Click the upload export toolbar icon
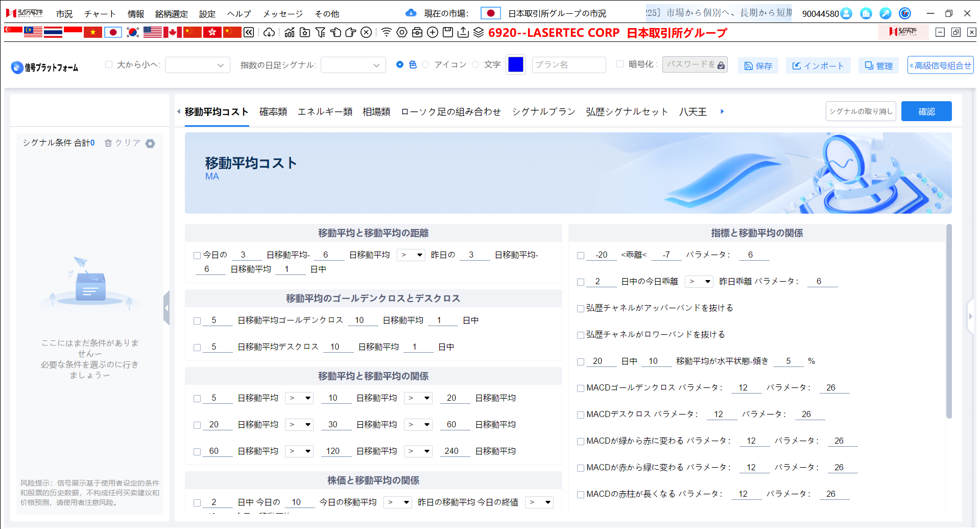The image size is (980, 529). coord(463,33)
